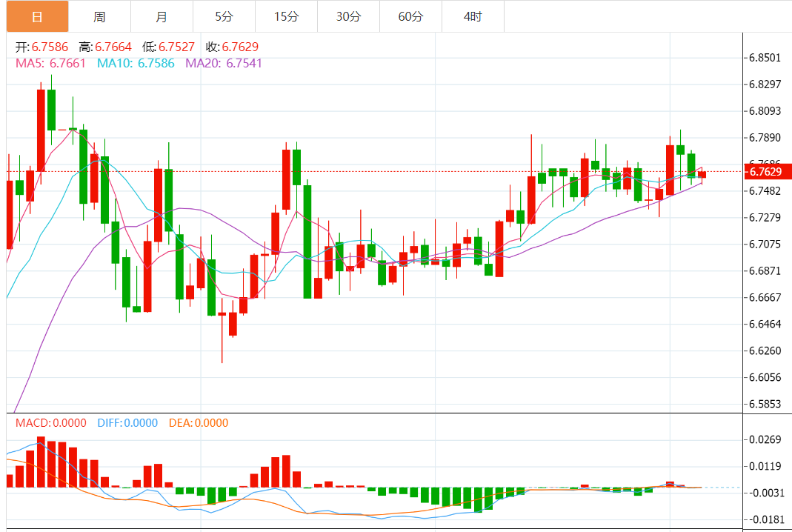
Task: Click the 6.6871 price axis label
Action: (765, 270)
